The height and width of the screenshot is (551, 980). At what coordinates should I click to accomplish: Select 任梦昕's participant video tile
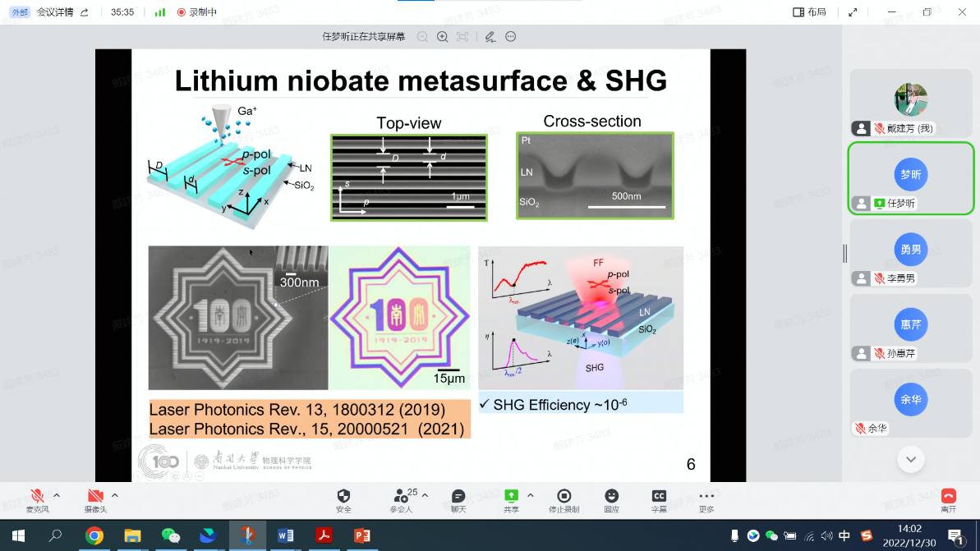[910, 179]
